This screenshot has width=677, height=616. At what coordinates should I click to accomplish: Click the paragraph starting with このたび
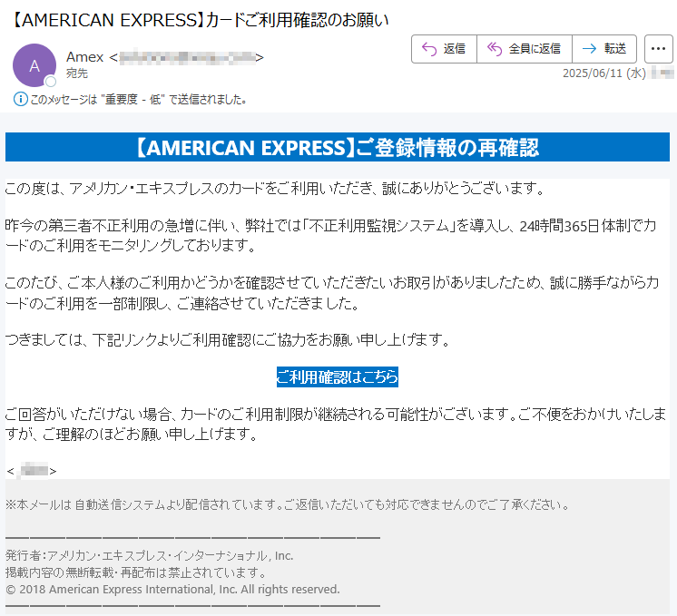tap(331, 293)
